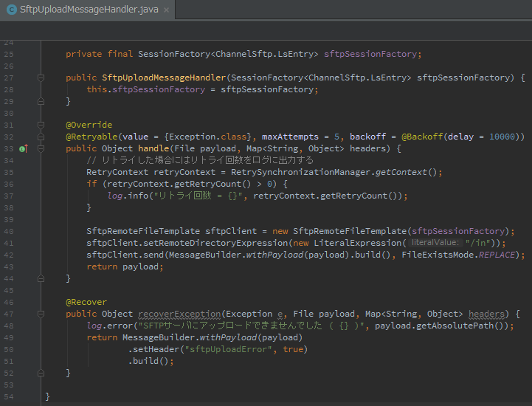532x406 pixels.
Task: Click the delay value 10000
Action: point(502,137)
